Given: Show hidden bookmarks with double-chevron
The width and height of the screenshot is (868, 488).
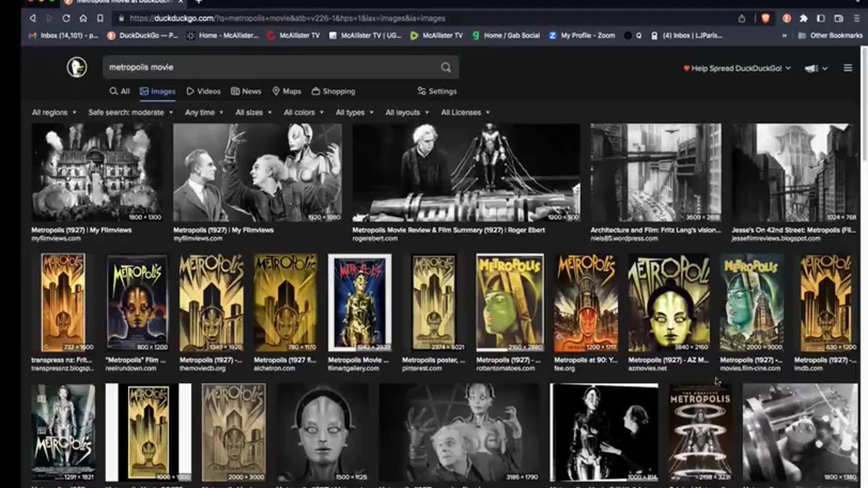Looking at the screenshot, I should pyautogui.click(x=785, y=35).
